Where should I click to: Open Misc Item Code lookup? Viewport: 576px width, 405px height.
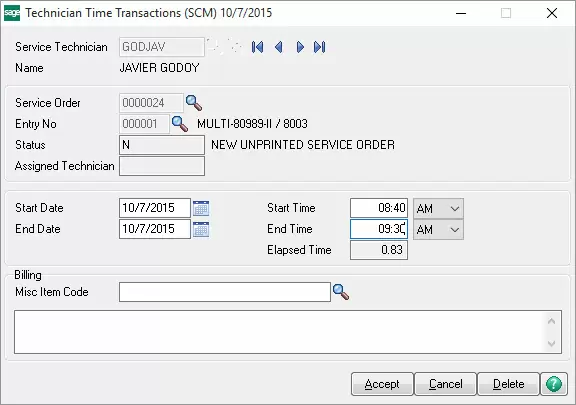(341, 292)
